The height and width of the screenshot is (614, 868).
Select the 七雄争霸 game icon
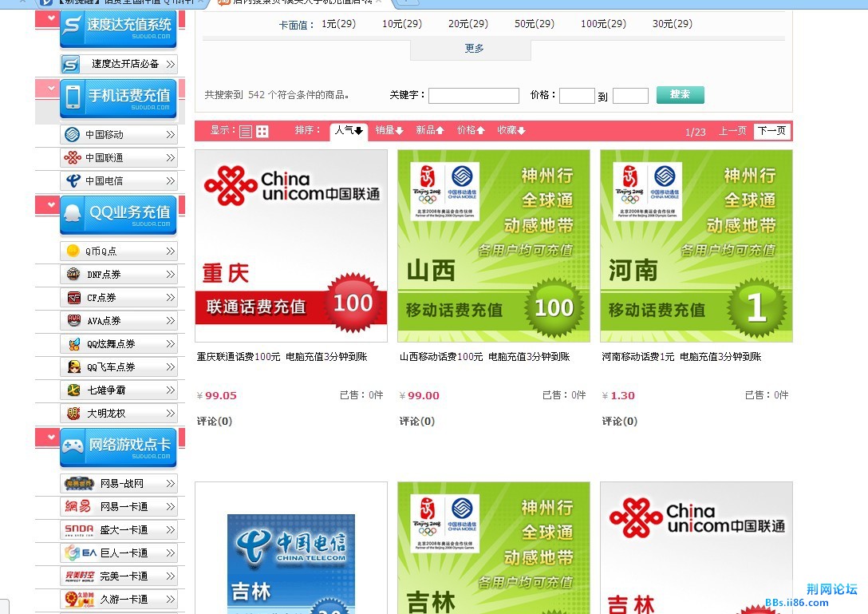pyautogui.click(x=73, y=390)
